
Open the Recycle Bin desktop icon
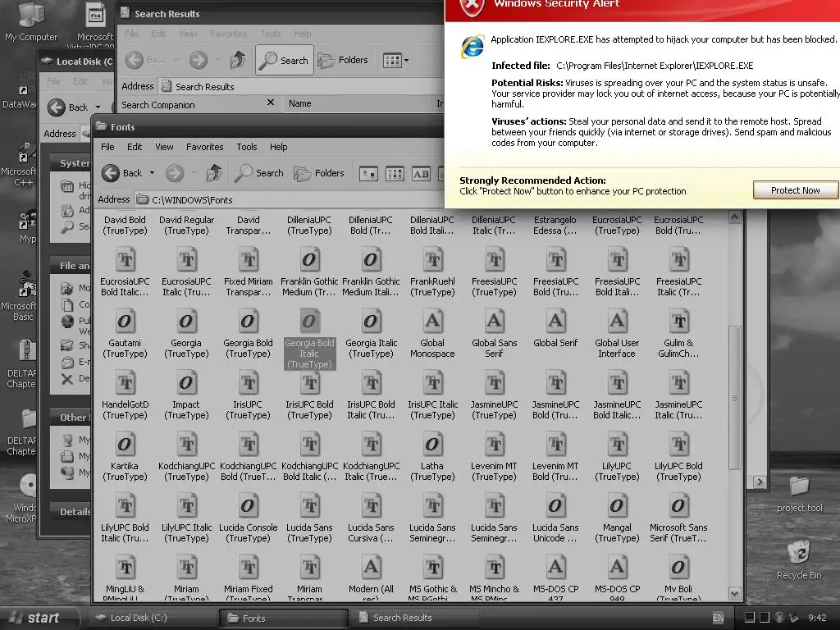click(799, 553)
